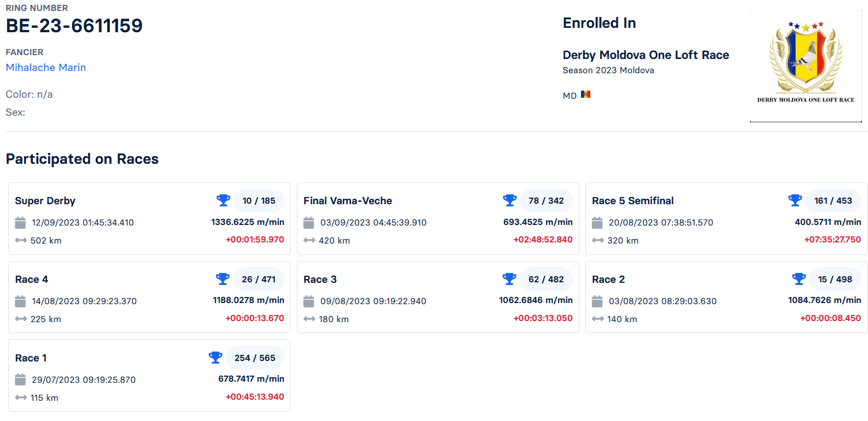
Task: Click the distance arrow icon beside 420 km
Action: [309, 240]
